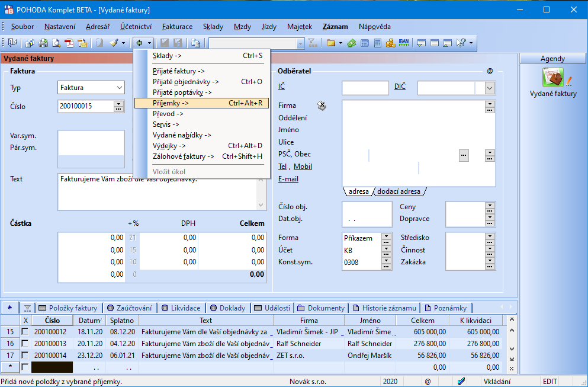
Task: Open the DIČ dropdown arrow
Action: pyautogui.click(x=489, y=88)
